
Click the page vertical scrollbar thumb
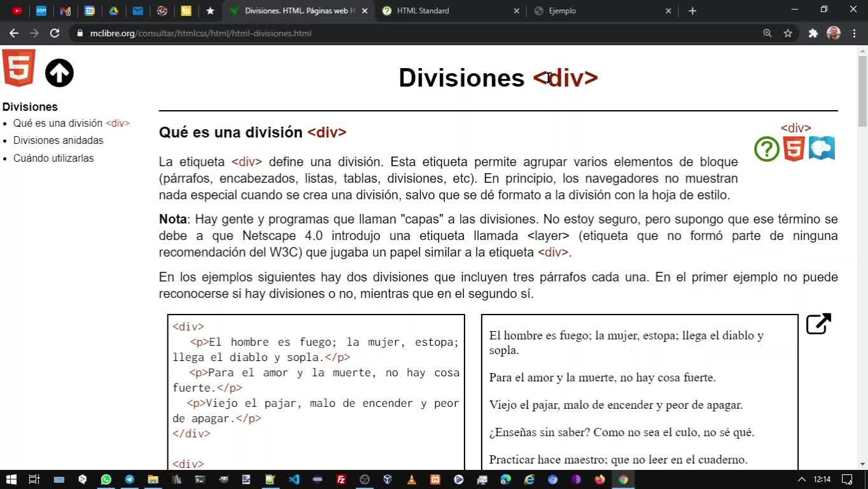(x=863, y=91)
